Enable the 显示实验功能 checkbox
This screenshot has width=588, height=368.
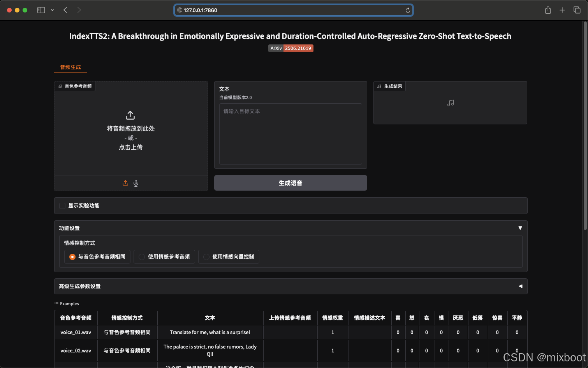62,205
